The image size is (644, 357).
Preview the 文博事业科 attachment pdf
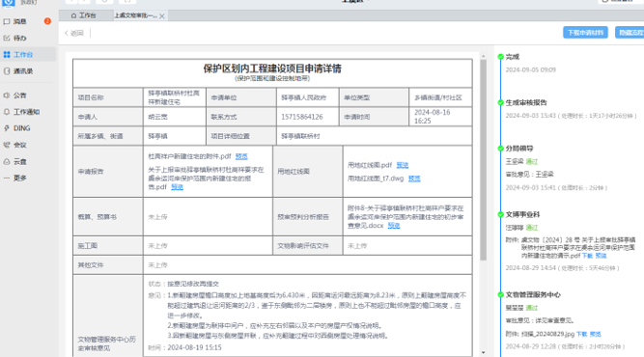click(x=601, y=256)
